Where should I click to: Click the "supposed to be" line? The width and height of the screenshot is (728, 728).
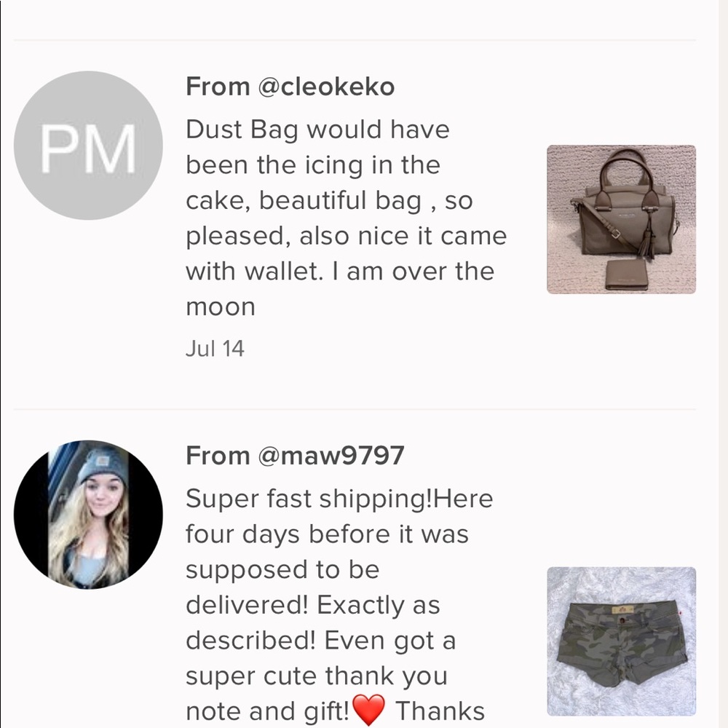[x=282, y=569]
